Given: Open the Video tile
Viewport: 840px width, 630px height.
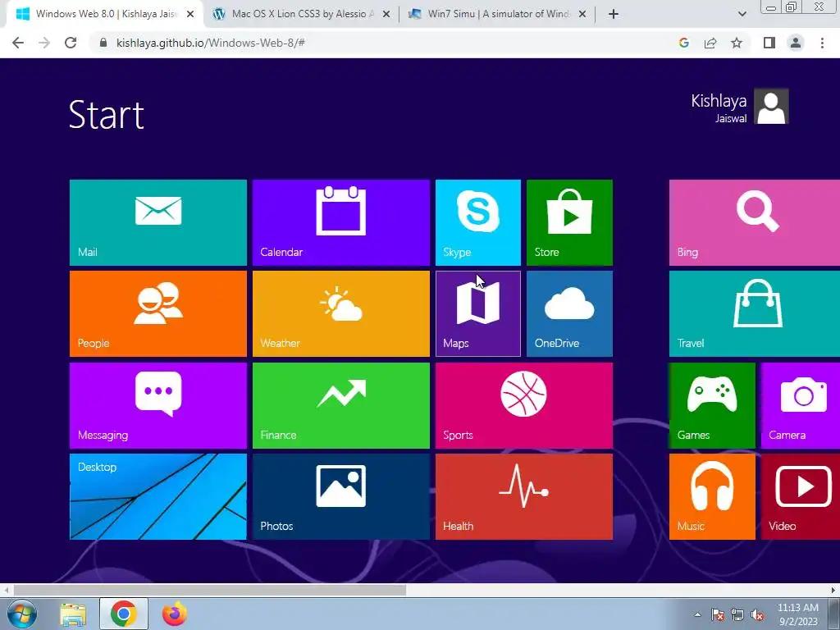Looking at the screenshot, I should (x=801, y=496).
